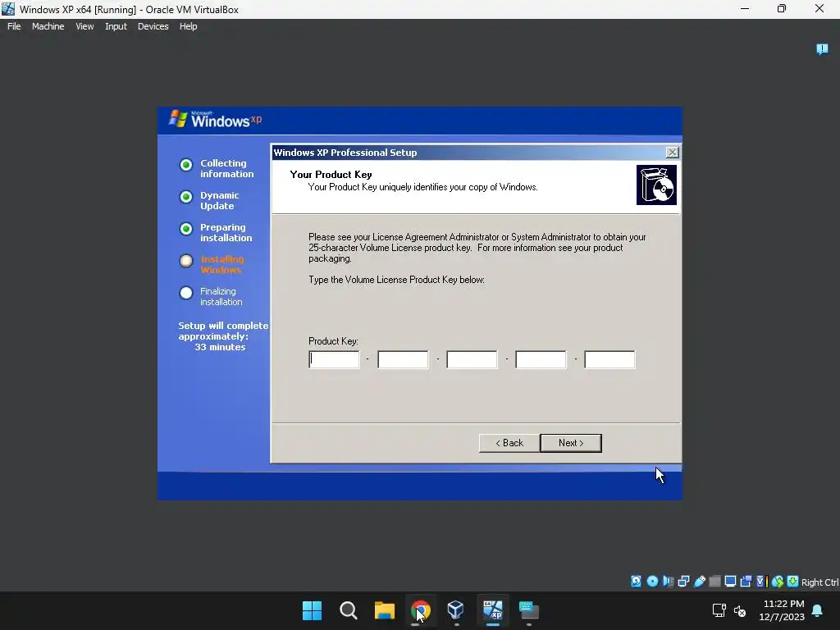Click the shared folders indicator icon

(x=714, y=582)
